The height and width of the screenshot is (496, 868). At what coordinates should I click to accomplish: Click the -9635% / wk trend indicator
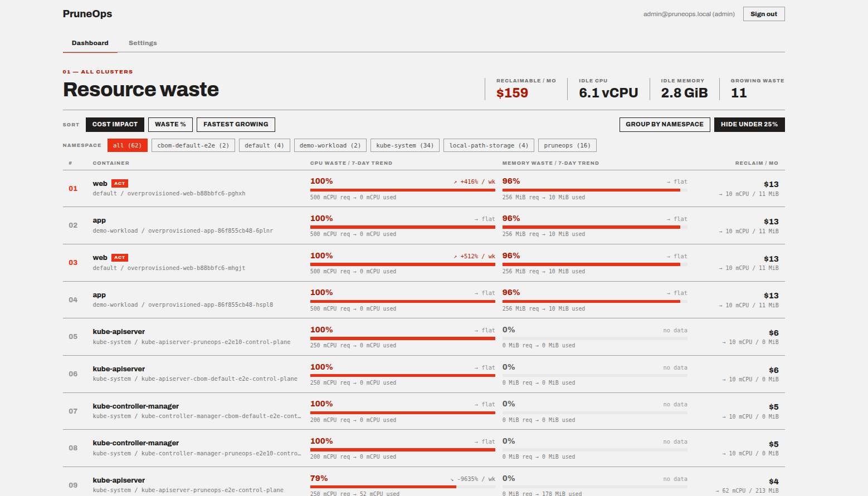472,479
